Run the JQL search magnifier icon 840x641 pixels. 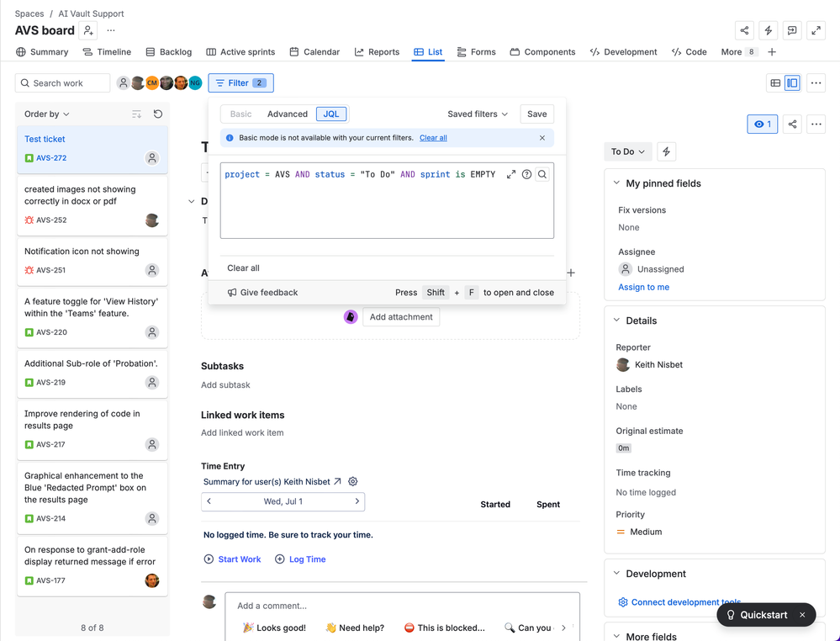(x=542, y=174)
